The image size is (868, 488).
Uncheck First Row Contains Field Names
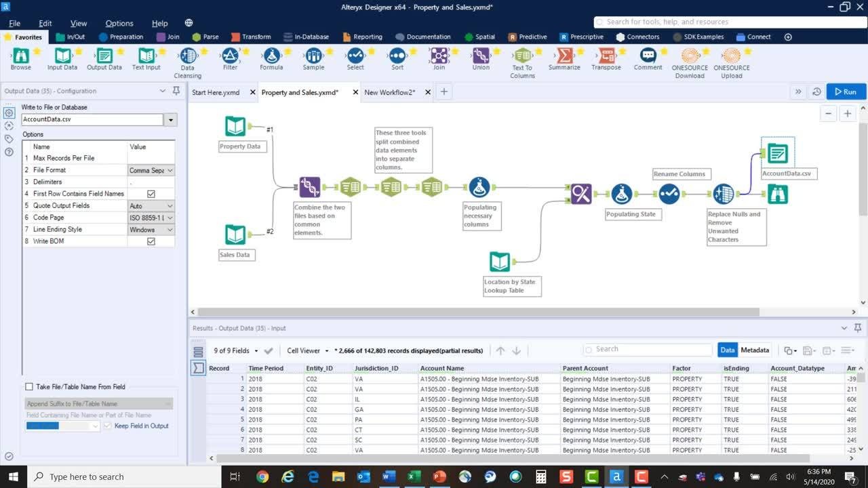[151, 194]
